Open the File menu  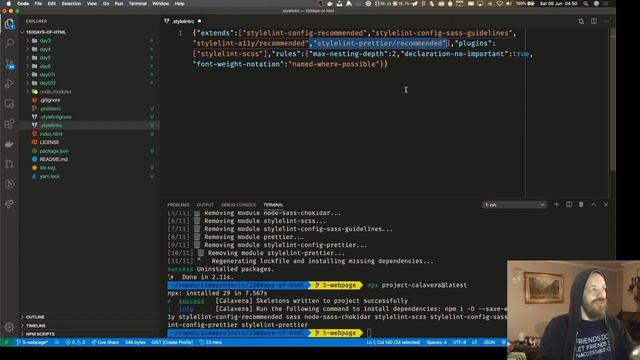[38, 4]
